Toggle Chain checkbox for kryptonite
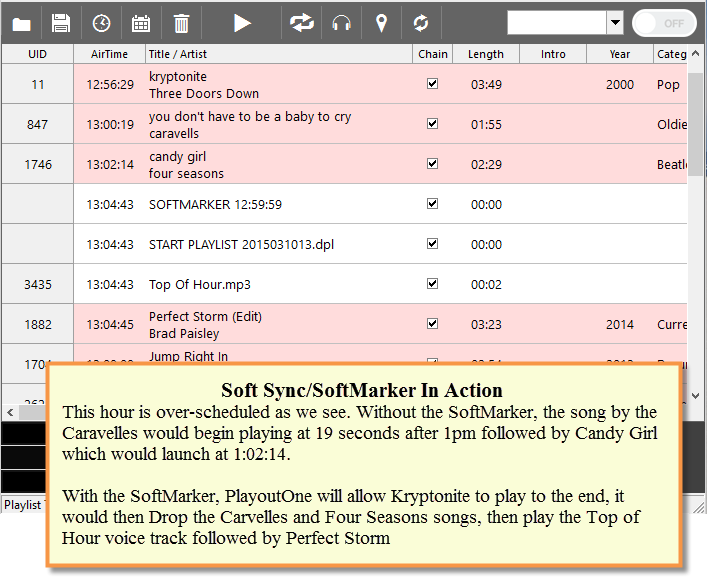Image resolution: width=707 pixels, height=580 pixels. pyautogui.click(x=432, y=84)
